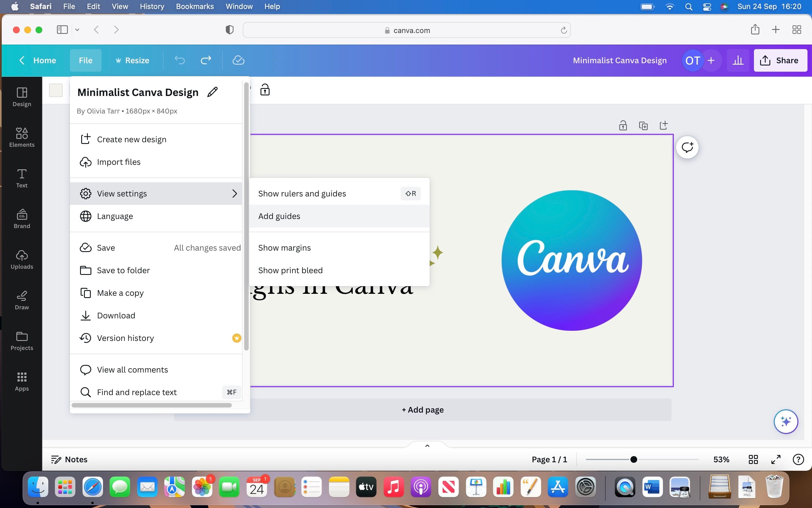Select Make a copy
The height and width of the screenshot is (508, 812).
tap(156, 293)
